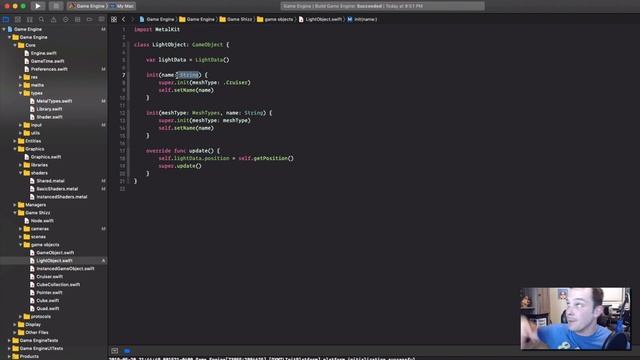The height and width of the screenshot is (360, 640).
Task: Expand the res folder
Action: tap(21, 77)
